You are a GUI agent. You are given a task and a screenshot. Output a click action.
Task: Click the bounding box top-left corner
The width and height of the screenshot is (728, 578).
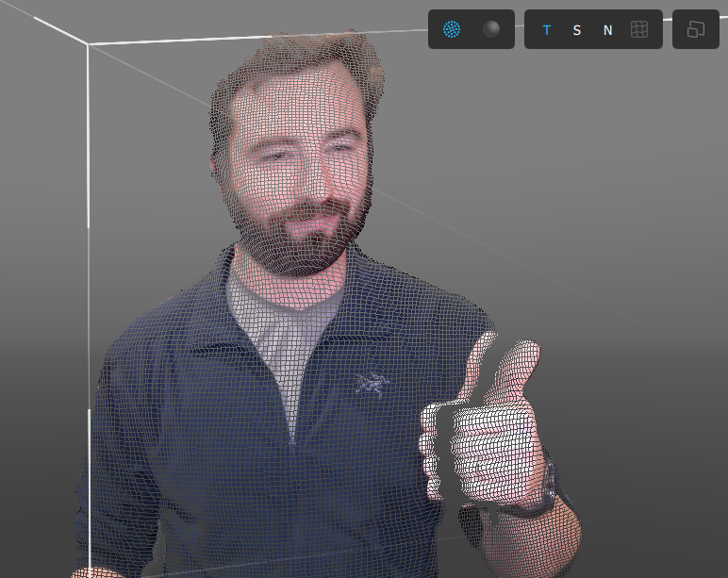point(89,43)
